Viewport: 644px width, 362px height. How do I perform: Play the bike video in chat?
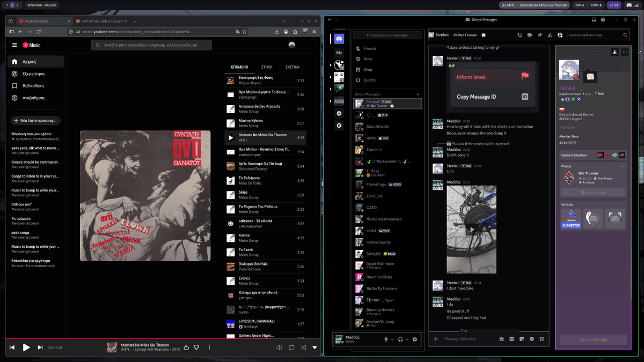tap(472, 230)
